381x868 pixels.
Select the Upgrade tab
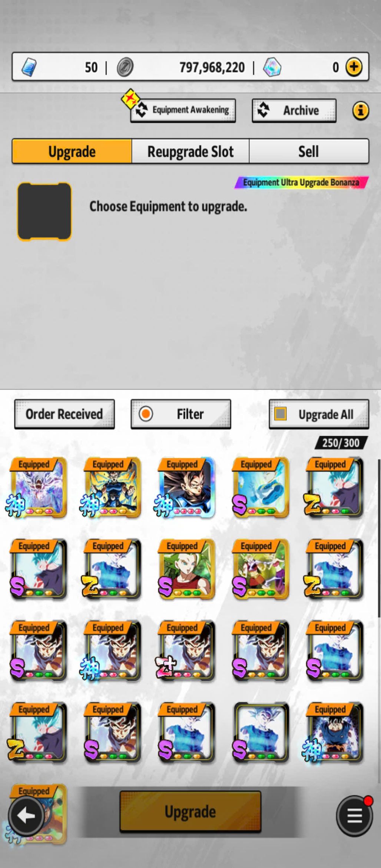point(72,151)
